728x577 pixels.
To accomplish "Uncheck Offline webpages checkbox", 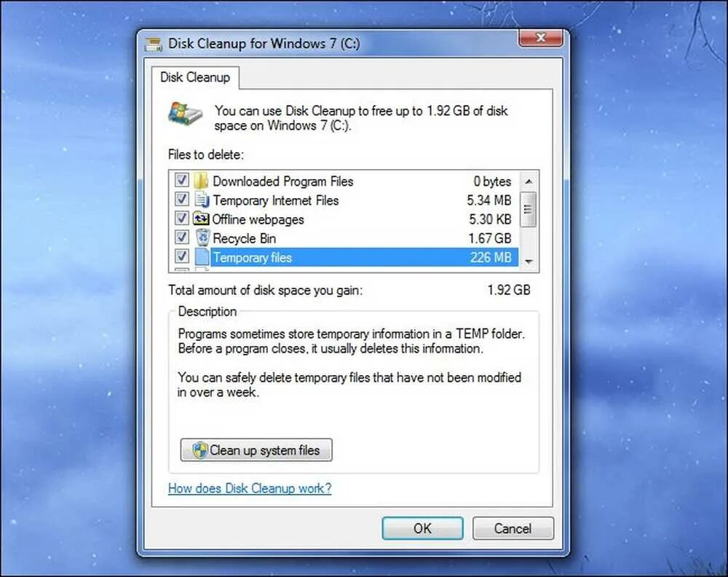I will (181, 218).
